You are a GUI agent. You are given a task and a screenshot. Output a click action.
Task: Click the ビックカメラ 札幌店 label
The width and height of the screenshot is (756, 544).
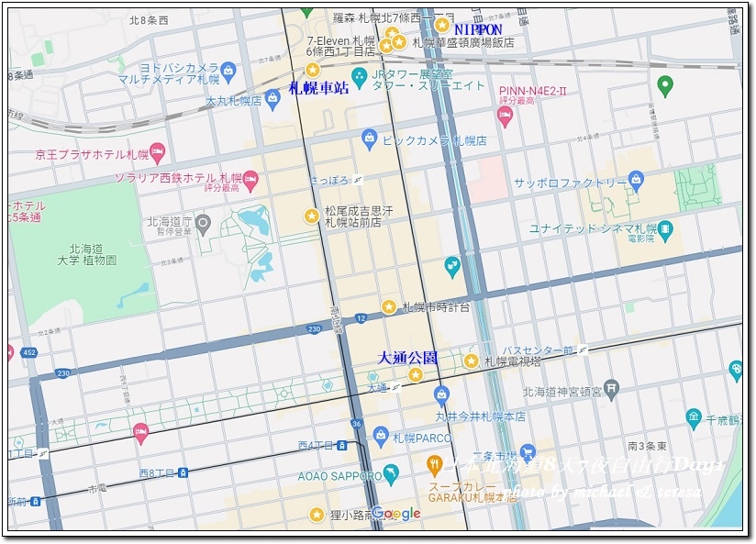click(x=434, y=141)
